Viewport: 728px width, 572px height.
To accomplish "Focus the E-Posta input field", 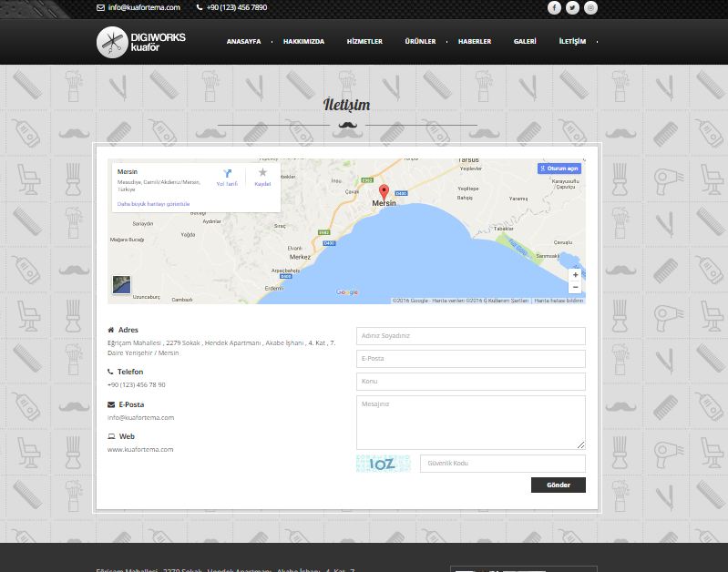I will [x=471, y=359].
